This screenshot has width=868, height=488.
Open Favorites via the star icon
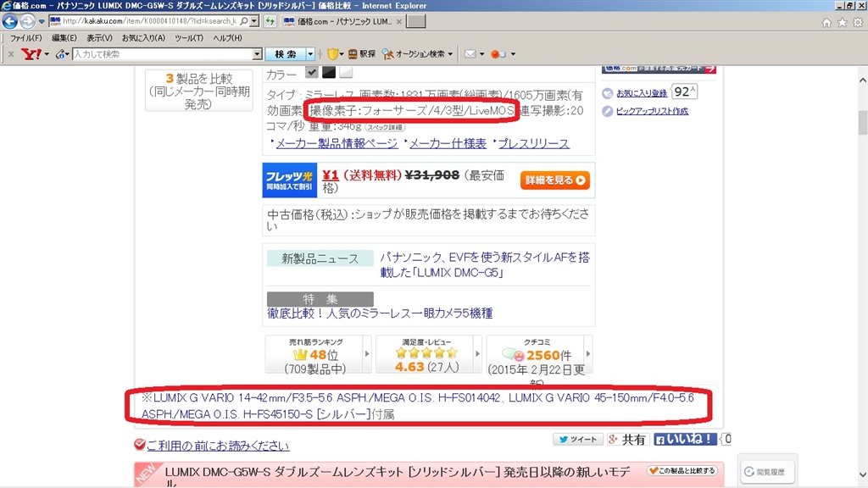pos(842,23)
